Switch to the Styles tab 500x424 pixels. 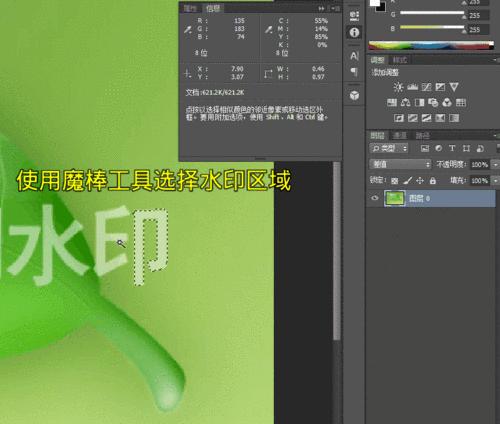pyautogui.click(x=399, y=60)
